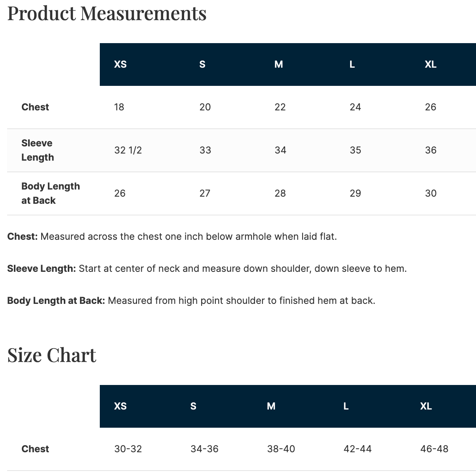
Task: Click the Chest measurement description text
Action: pos(172,237)
